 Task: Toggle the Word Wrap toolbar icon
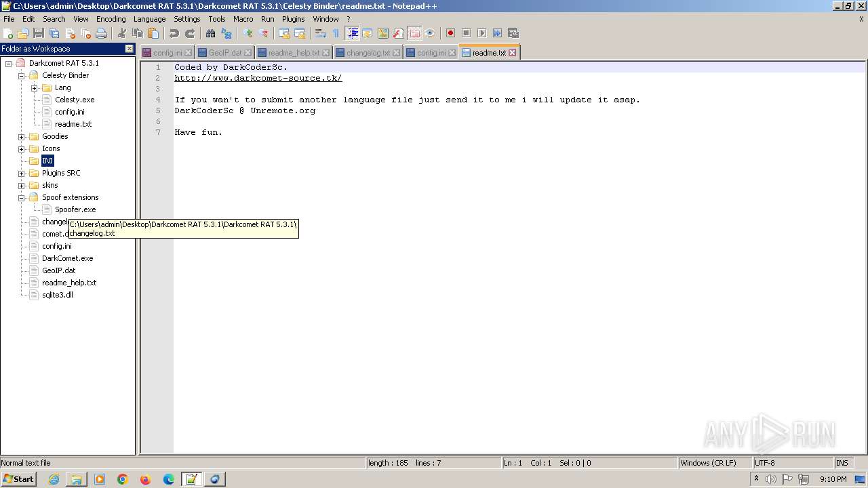pyautogui.click(x=321, y=33)
